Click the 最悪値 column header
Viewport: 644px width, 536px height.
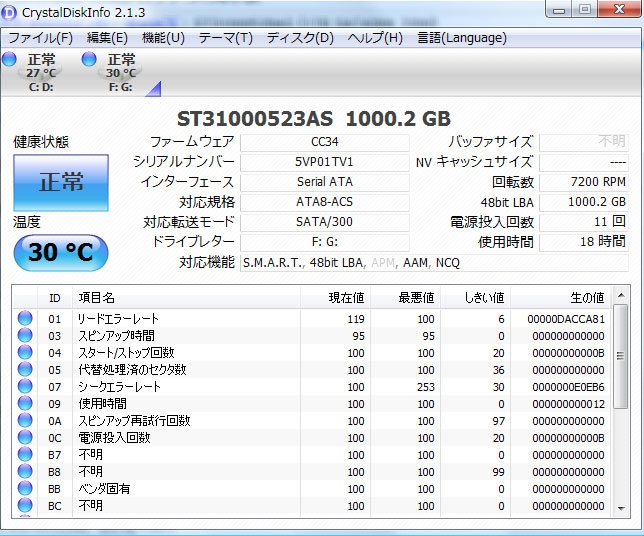pyautogui.click(x=405, y=298)
